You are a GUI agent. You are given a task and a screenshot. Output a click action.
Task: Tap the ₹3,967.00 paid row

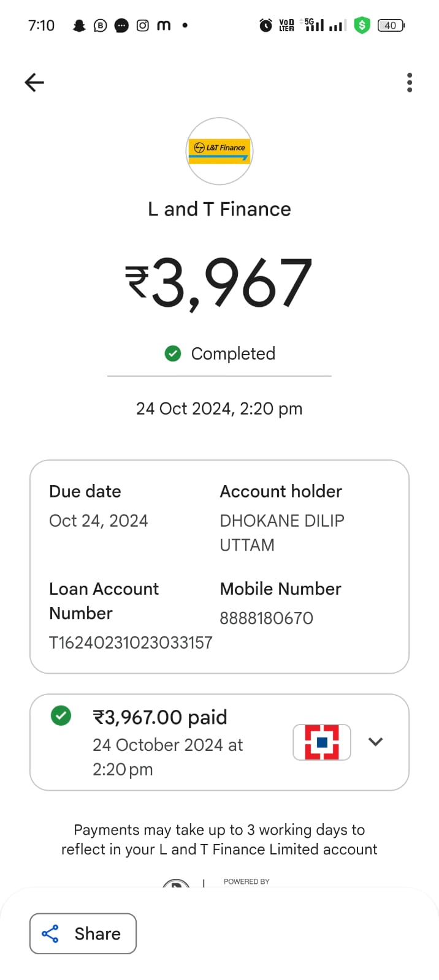[x=160, y=717]
